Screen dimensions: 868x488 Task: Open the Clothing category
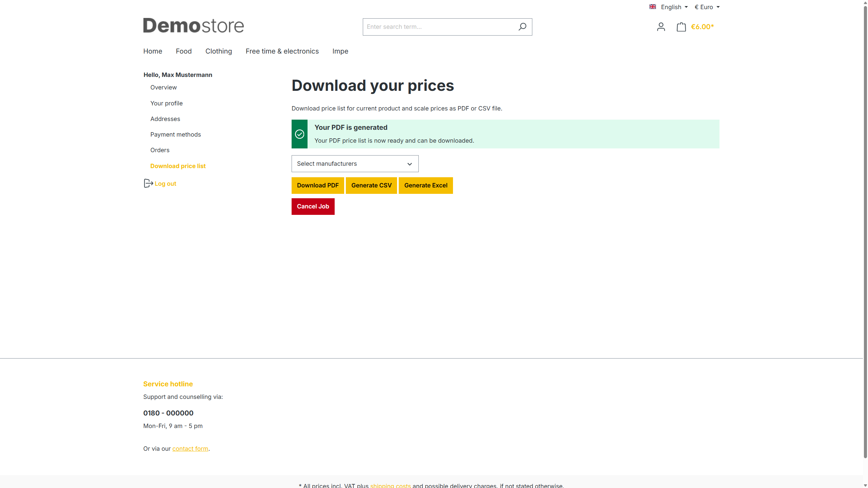click(x=219, y=51)
